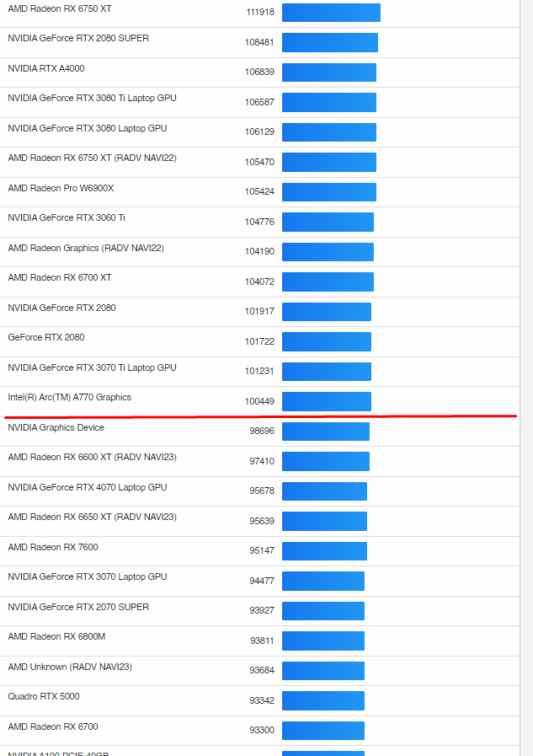Click score value 105470

click(259, 162)
